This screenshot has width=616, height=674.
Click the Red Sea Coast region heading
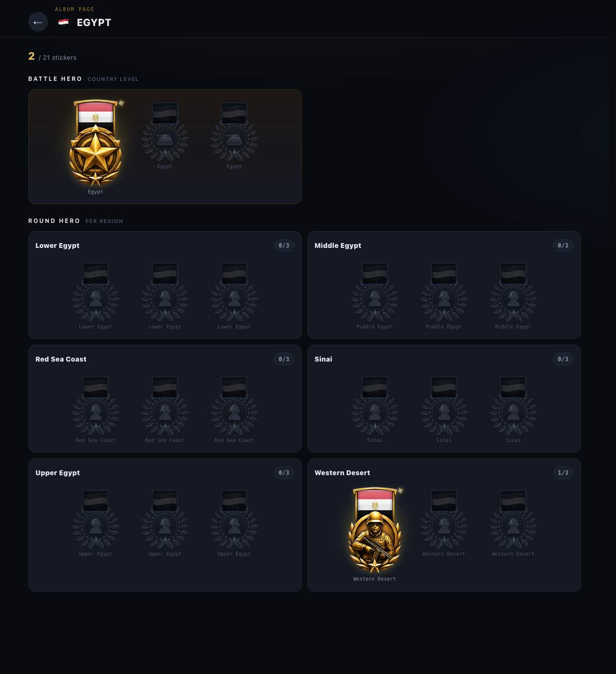pyautogui.click(x=61, y=359)
